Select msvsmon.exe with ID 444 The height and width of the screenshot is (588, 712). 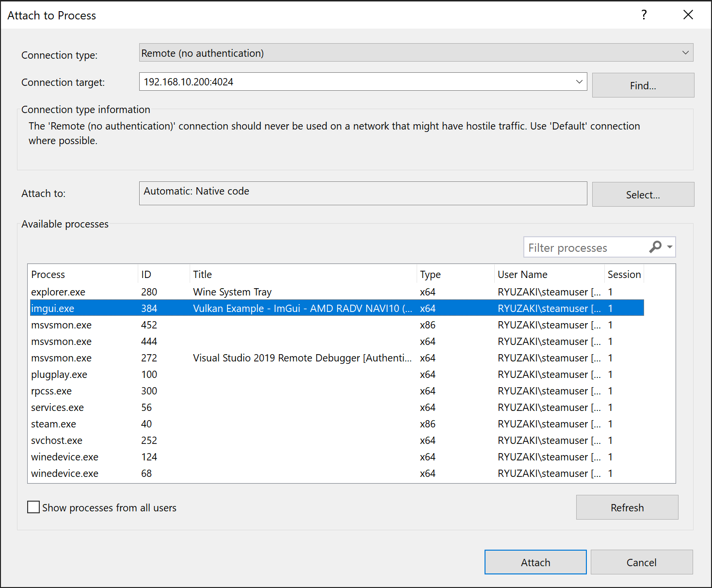336,342
